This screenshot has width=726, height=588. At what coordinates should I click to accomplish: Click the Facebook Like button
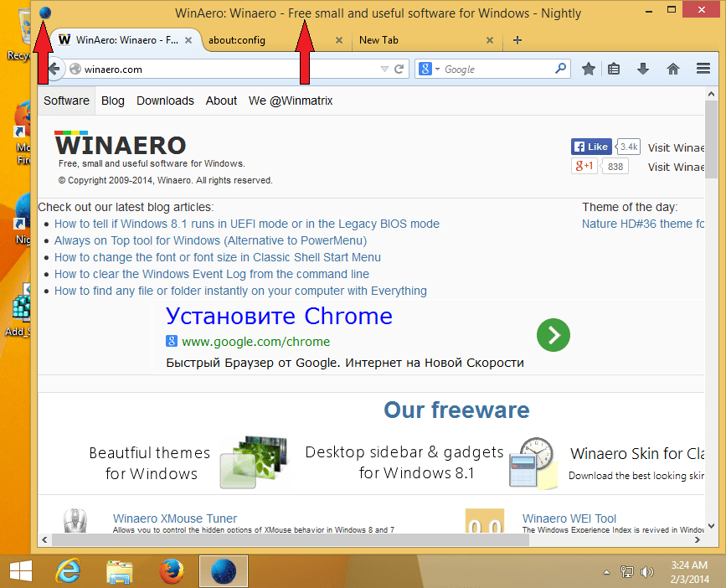[x=592, y=147]
